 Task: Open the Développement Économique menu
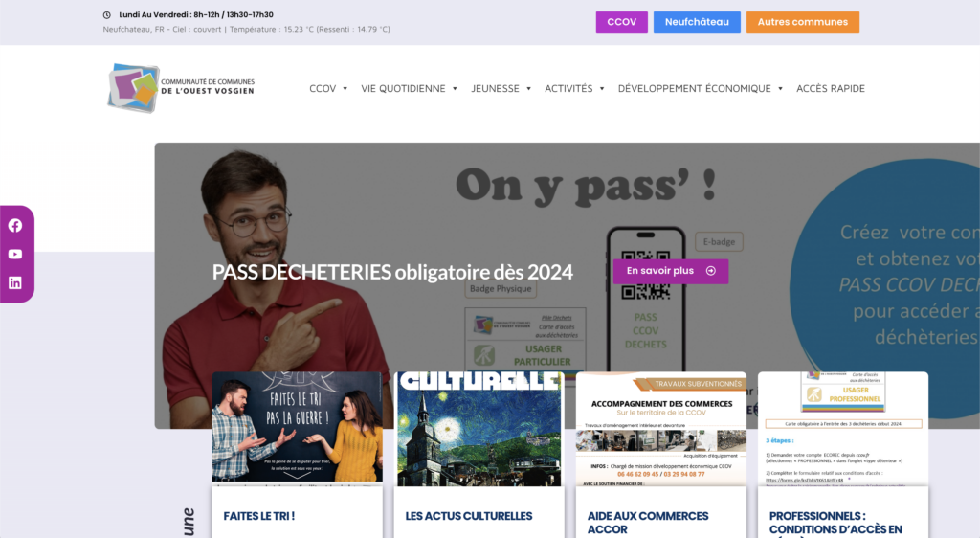700,88
